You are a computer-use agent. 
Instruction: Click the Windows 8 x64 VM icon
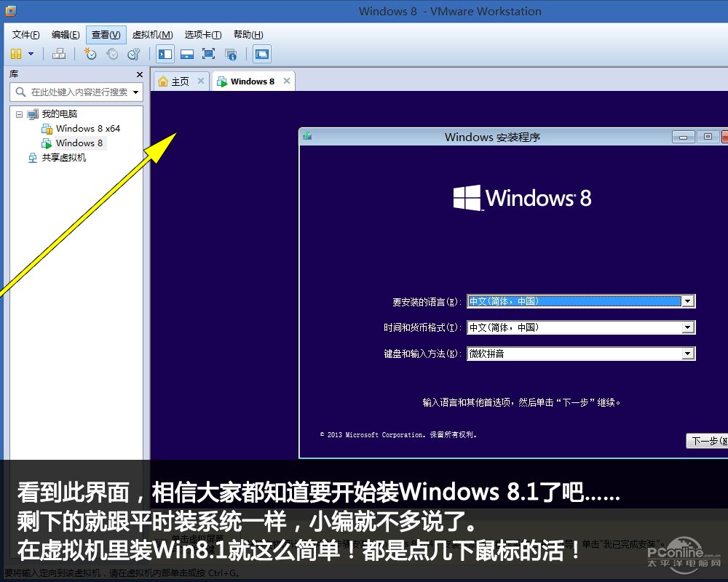47,129
